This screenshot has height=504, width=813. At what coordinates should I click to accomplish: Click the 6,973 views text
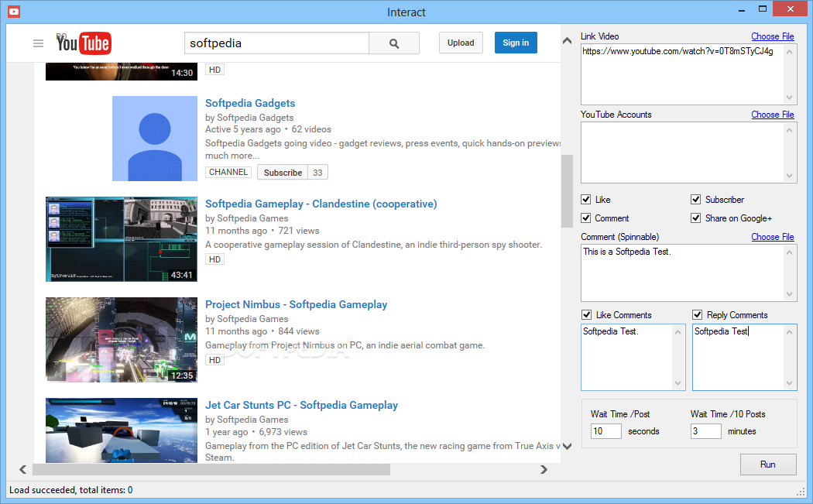[x=283, y=432]
